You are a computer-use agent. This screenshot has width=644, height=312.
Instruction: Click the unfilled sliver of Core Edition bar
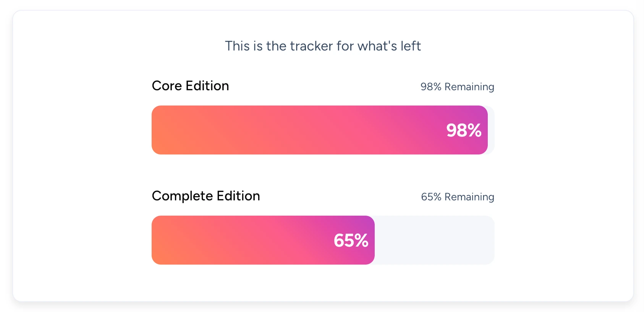click(x=491, y=130)
